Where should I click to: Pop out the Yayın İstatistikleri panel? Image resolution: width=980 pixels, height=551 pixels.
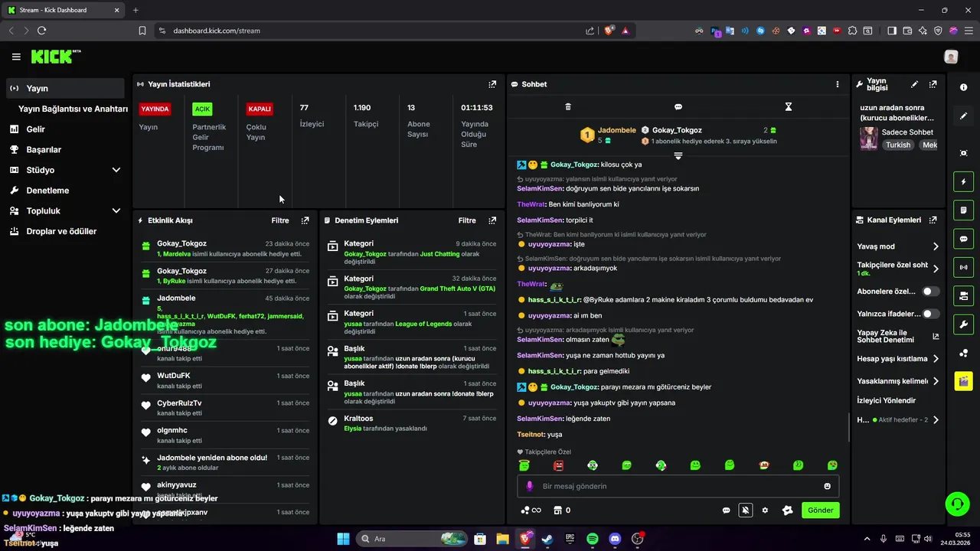pyautogui.click(x=492, y=84)
